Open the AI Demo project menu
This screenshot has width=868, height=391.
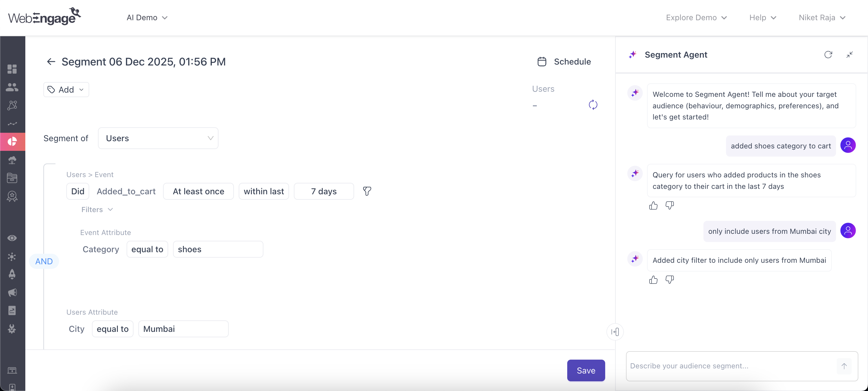pyautogui.click(x=147, y=17)
